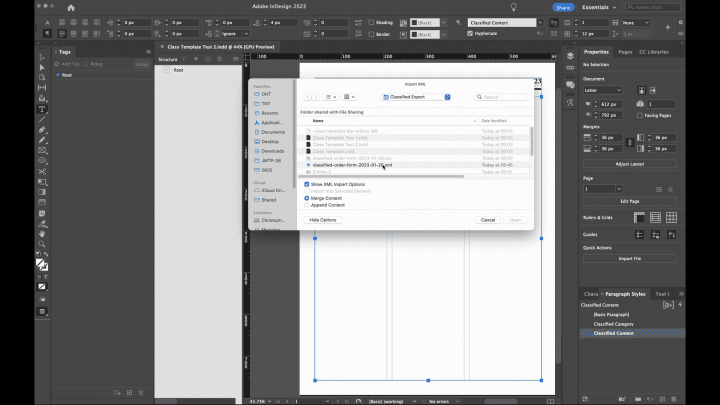Click the Edit Page button

click(630, 201)
